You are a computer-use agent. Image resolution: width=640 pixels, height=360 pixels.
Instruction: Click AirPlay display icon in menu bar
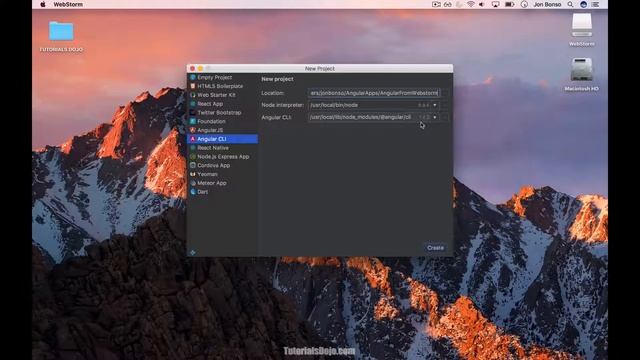coord(496,4)
